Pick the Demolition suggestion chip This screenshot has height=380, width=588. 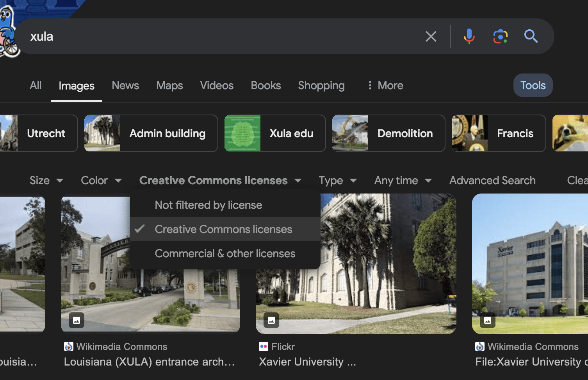(x=388, y=133)
